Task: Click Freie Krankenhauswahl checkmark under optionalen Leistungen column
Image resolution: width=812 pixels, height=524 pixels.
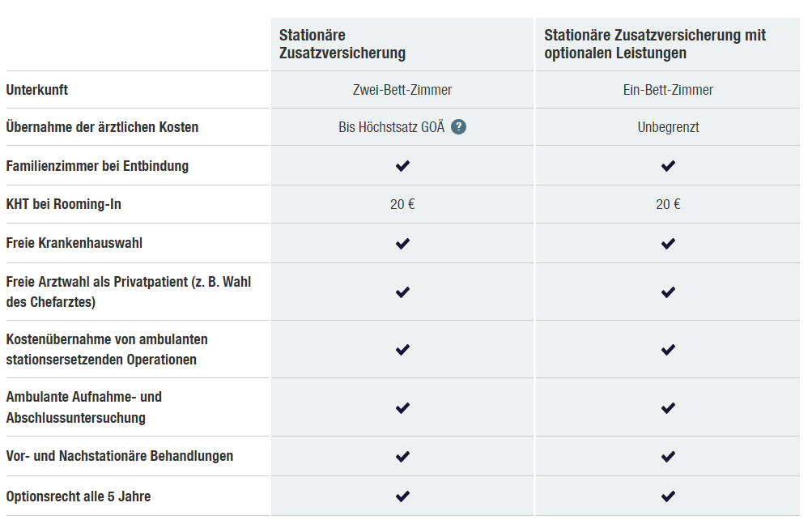Action: click(668, 243)
